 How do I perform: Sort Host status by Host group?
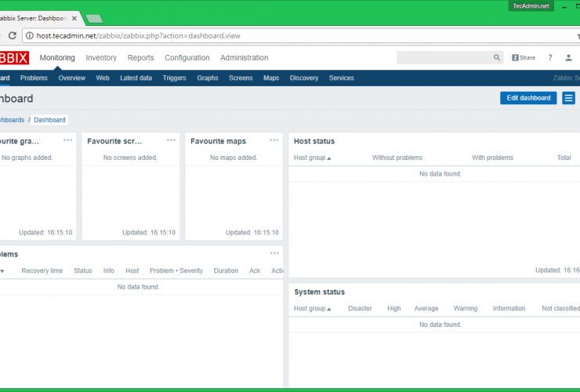pyautogui.click(x=312, y=158)
